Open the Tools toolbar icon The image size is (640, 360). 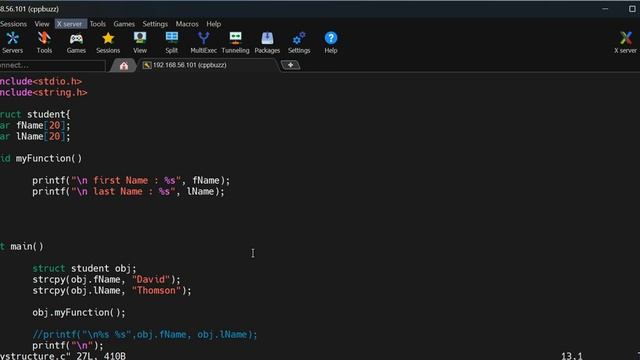point(44,42)
